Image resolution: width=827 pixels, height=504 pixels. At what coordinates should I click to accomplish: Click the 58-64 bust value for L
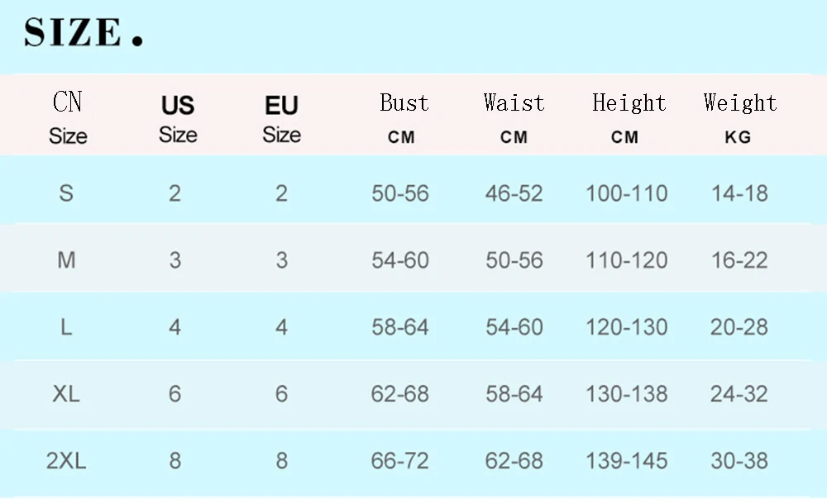(x=400, y=327)
